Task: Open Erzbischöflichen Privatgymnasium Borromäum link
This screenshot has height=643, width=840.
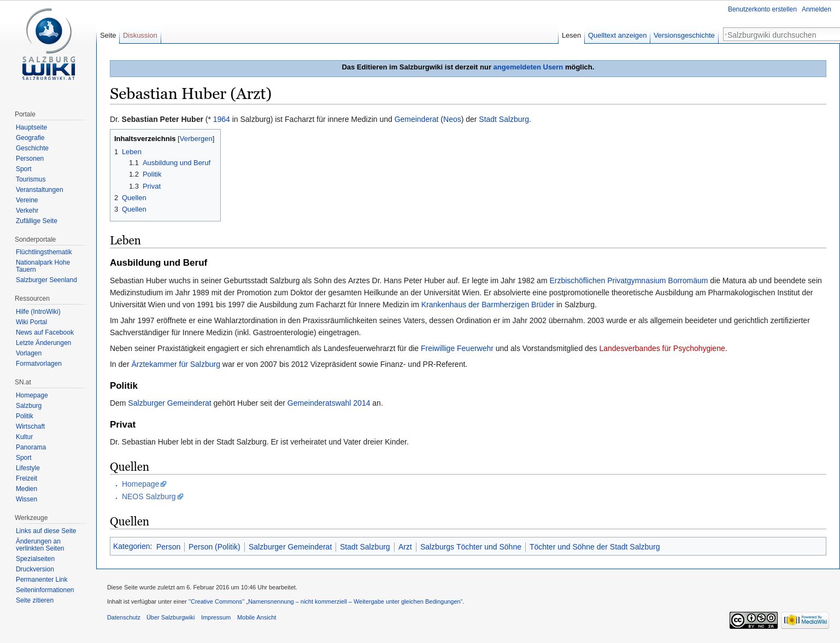Action: coord(628,280)
